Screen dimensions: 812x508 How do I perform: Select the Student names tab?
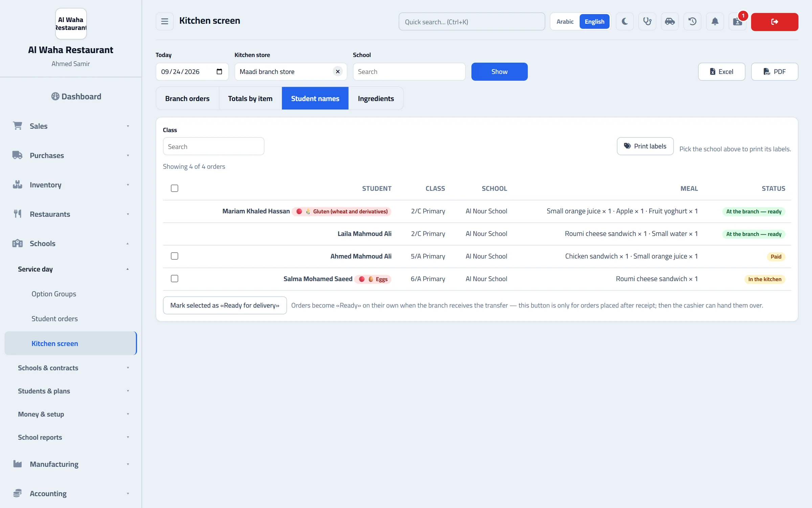tap(315, 99)
